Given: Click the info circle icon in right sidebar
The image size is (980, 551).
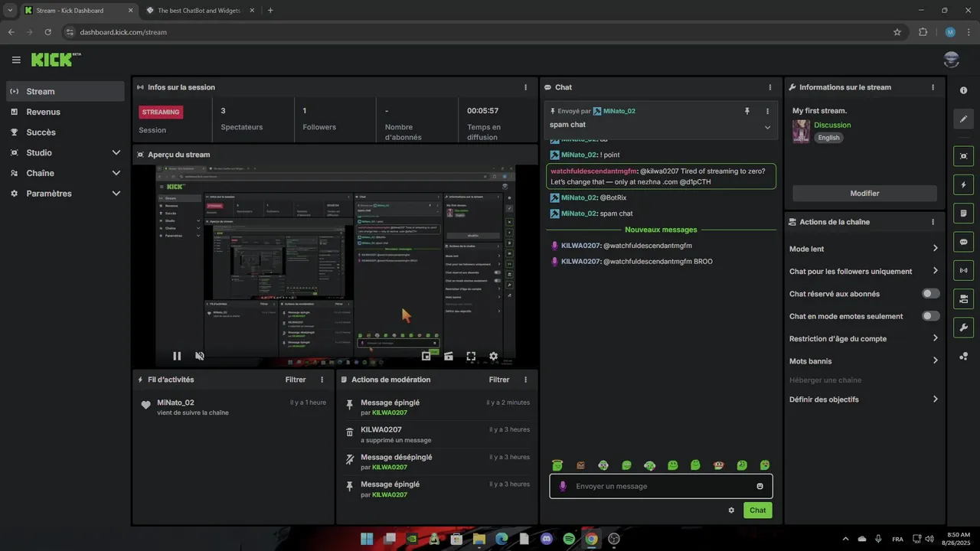Looking at the screenshot, I should (963, 90).
